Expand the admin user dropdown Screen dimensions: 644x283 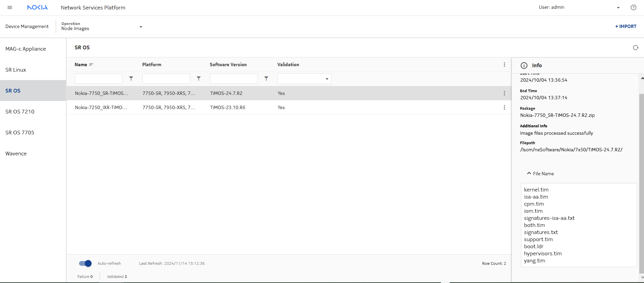(618, 7)
